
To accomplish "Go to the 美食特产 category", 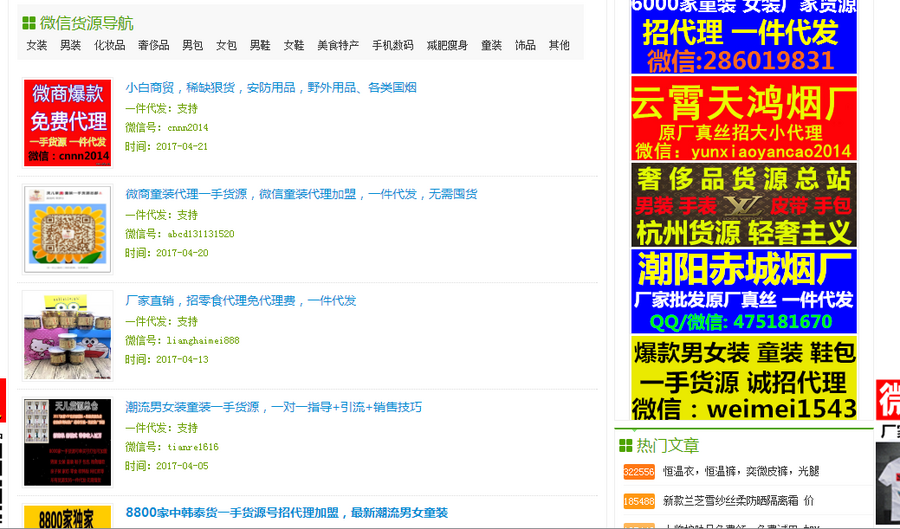I will pyautogui.click(x=338, y=45).
